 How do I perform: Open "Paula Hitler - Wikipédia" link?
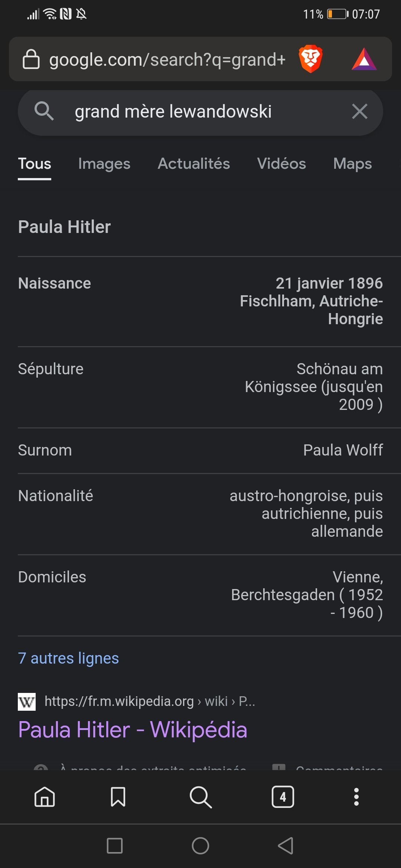tap(133, 730)
